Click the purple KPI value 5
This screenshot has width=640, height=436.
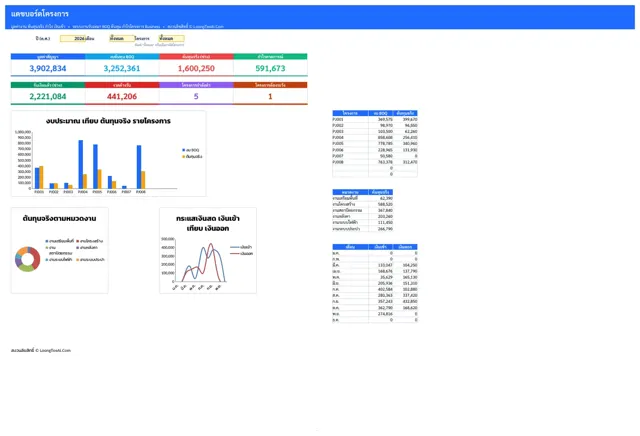coord(196,96)
